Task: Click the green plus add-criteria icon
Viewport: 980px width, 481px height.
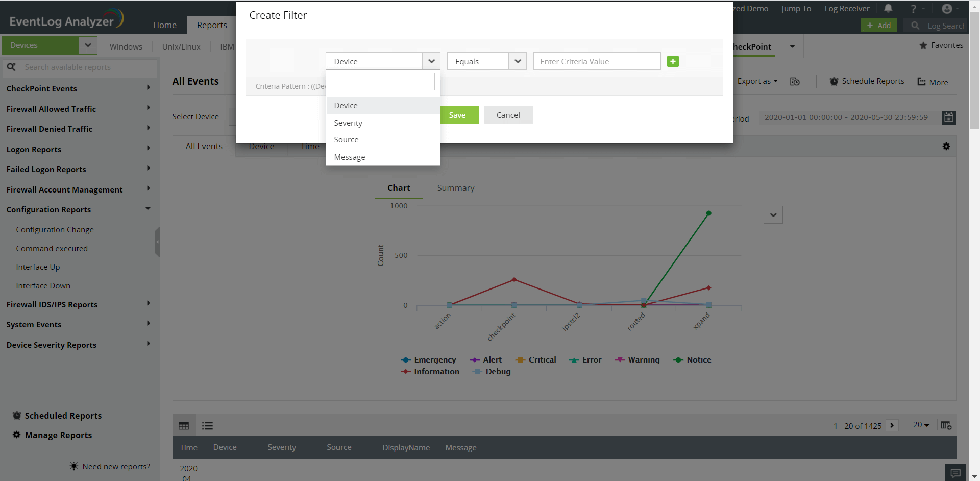Action: tap(673, 61)
